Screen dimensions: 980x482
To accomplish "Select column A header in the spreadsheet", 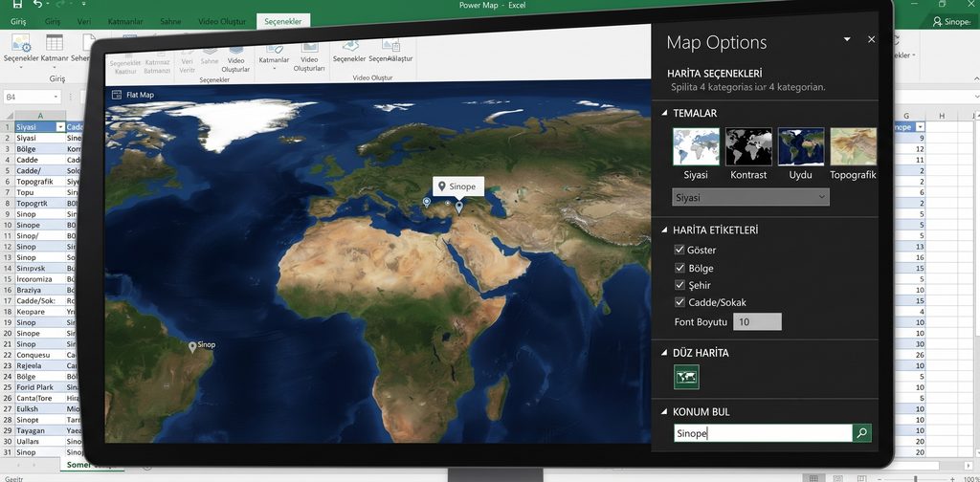I will click(x=40, y=116).
